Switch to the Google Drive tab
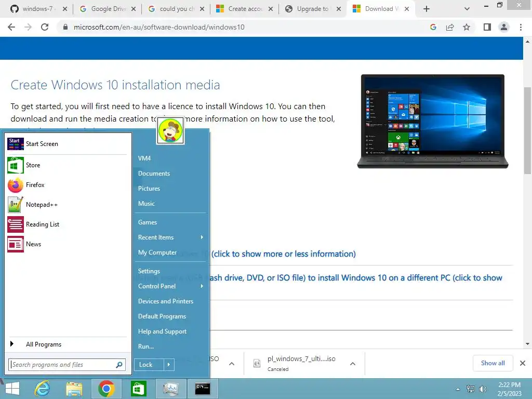Screen dimensions: 532x399 107,9
